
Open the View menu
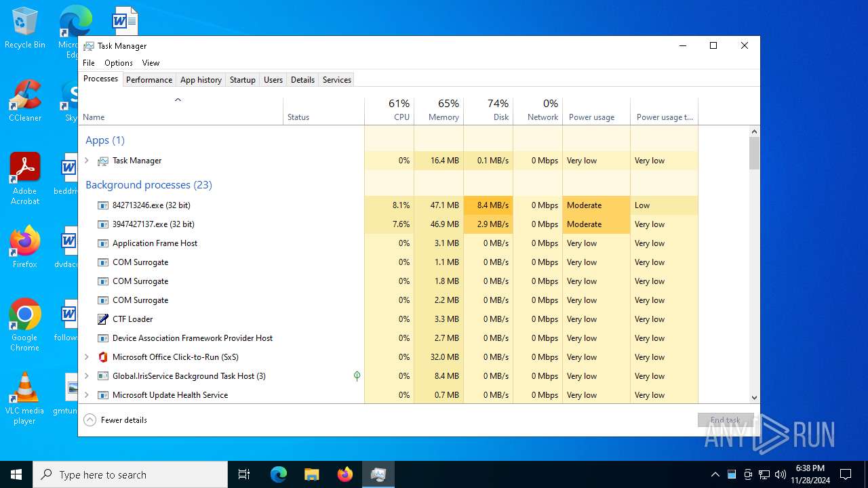point(151,63)
